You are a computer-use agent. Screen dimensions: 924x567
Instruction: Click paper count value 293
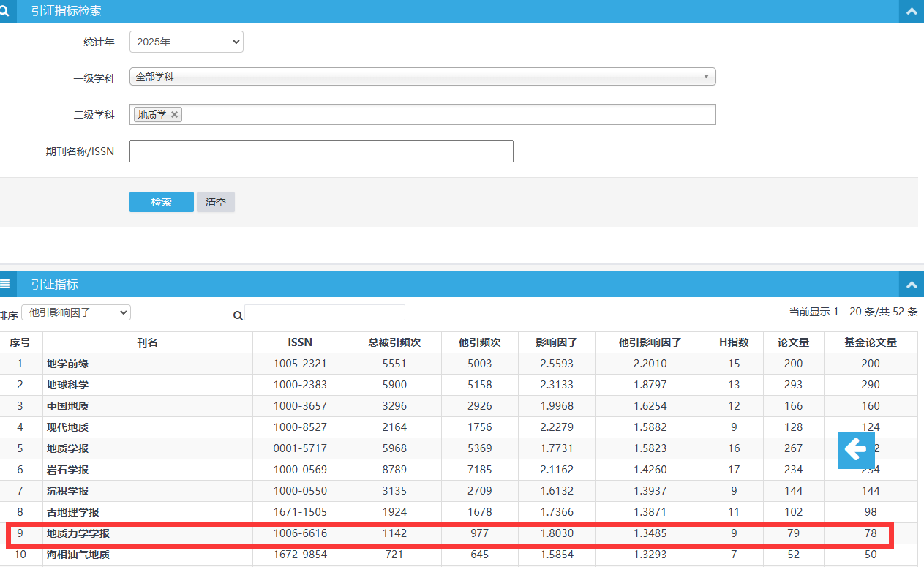tap(794, 385)
